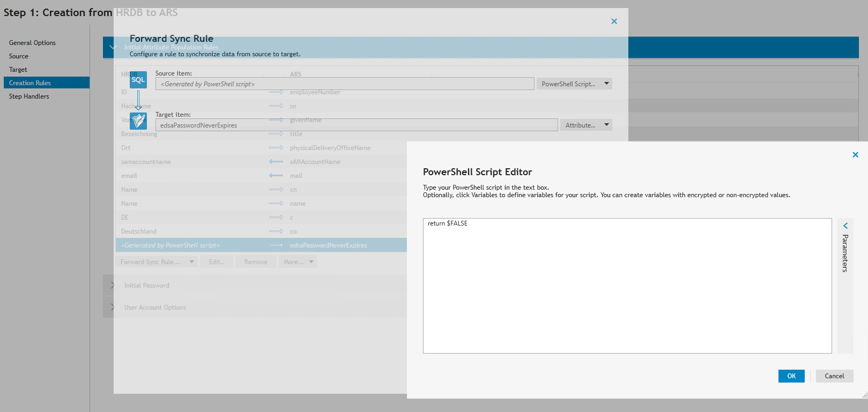Click the Edit... button
The width and height of the screenshot is (868, 412).
(217, 262)
